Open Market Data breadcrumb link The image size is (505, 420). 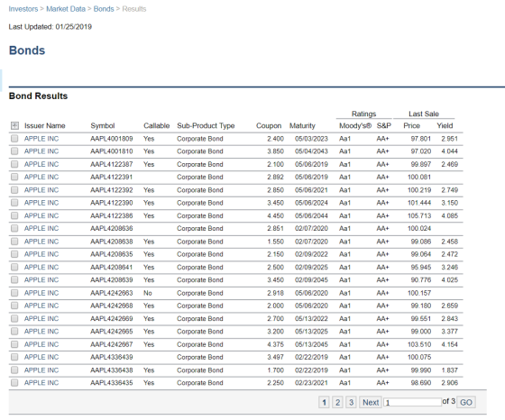click(66, 9)
